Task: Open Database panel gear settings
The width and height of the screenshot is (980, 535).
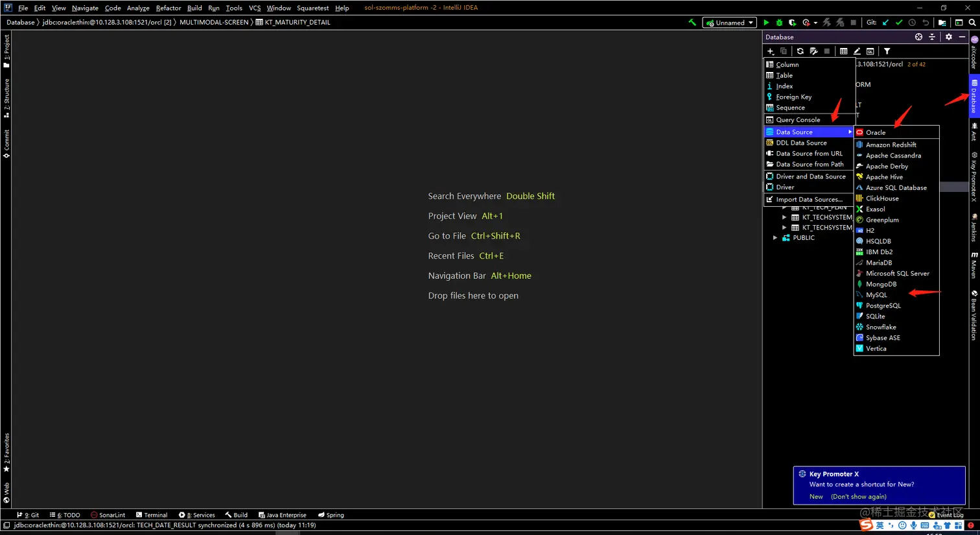Action: [x=949, y=37]
